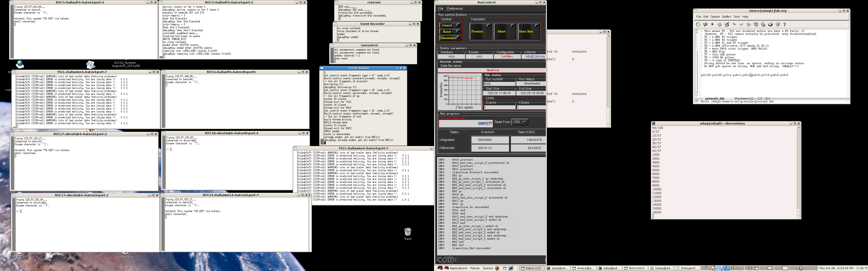Image resolution: width=868 pixels, height=271 pixels.
Task: Open the Applications menu in panel
Action: point(458,268)
